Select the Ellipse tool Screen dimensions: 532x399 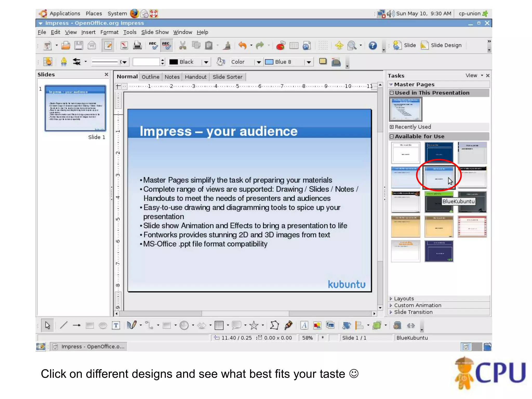point(103,325)
